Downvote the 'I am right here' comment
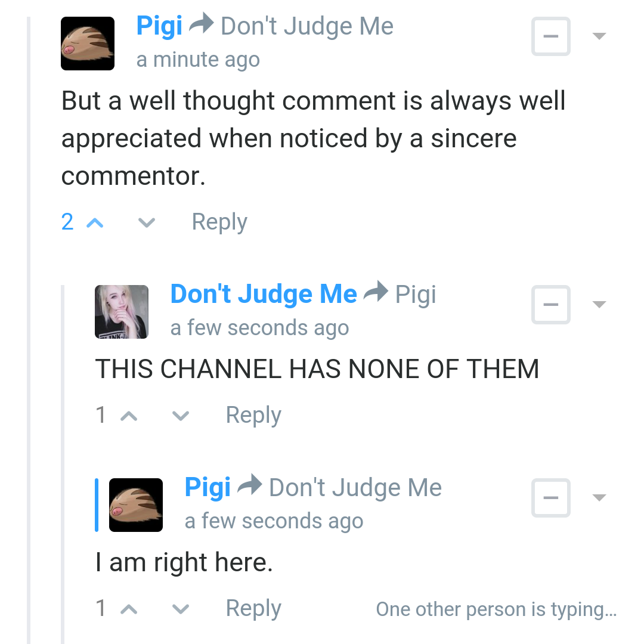Viewport: 644px width, 644px height. click(x=181, y=609)
